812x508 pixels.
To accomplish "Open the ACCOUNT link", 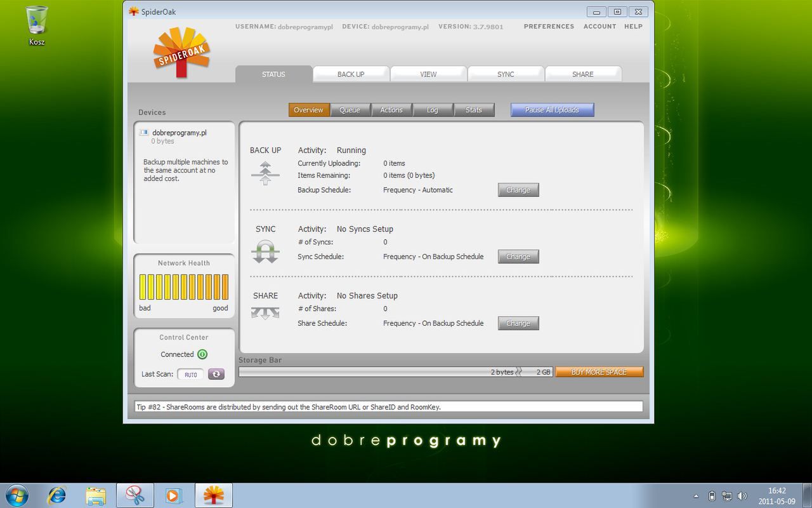I will point(600,27).
